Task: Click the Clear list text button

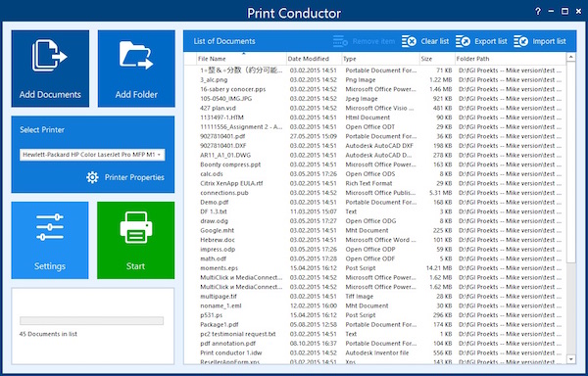Action: [x=434, y=41]
